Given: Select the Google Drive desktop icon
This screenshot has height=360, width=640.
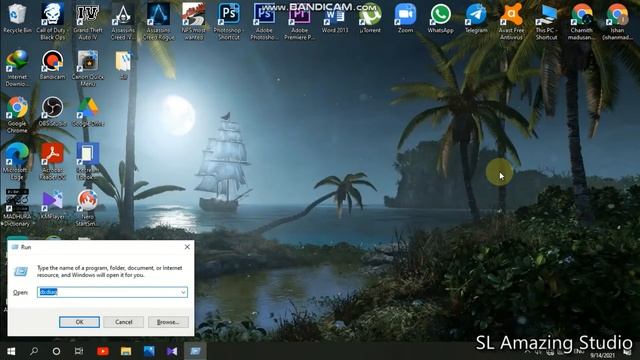Looking at the screenshot, I should pos(88,112).
